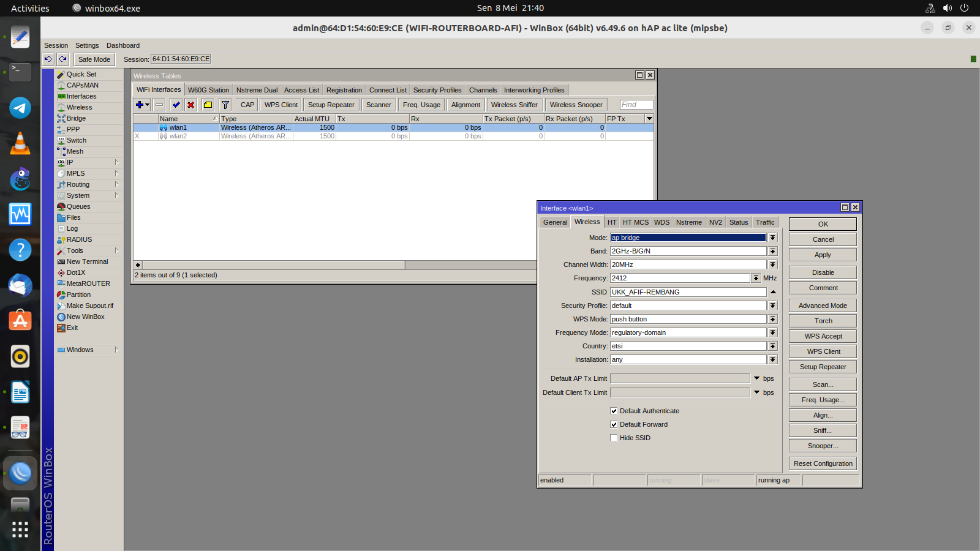Collapse the SSID field with up arrow

pyautogui.click(x=773, y=292)
